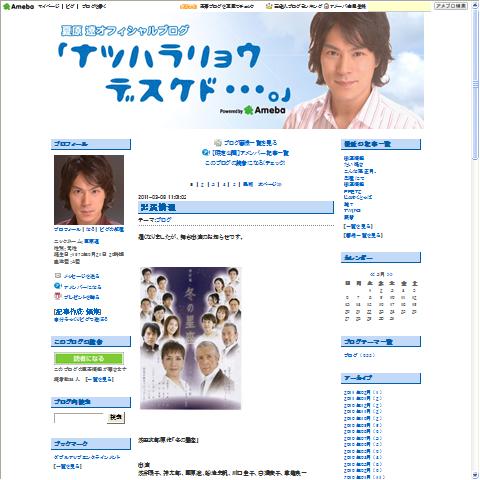Screen dimensions: 480x480
Task: Click the blog header banner title
Action: (175, 72)
